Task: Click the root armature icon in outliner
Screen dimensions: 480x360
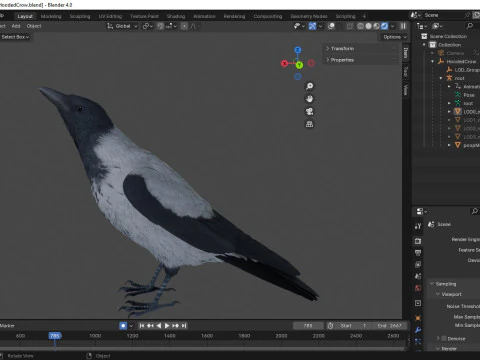Action: point(449,78)
